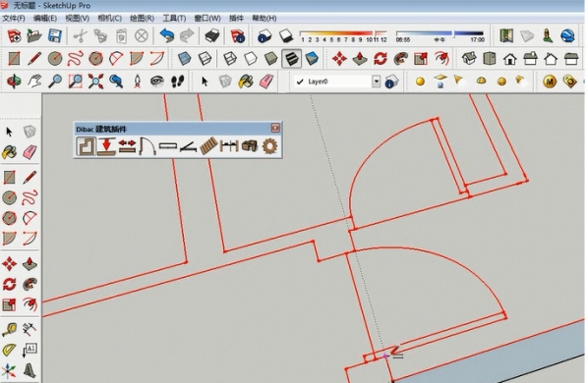Select the Dibac window tool
Image resolution: width=588 pixels, height=383 pixels.
167,146
